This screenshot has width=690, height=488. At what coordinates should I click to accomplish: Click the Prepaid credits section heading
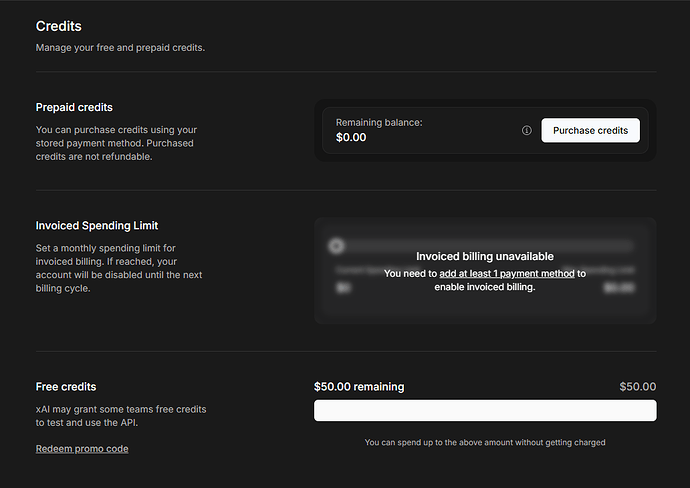click(74, 107)
